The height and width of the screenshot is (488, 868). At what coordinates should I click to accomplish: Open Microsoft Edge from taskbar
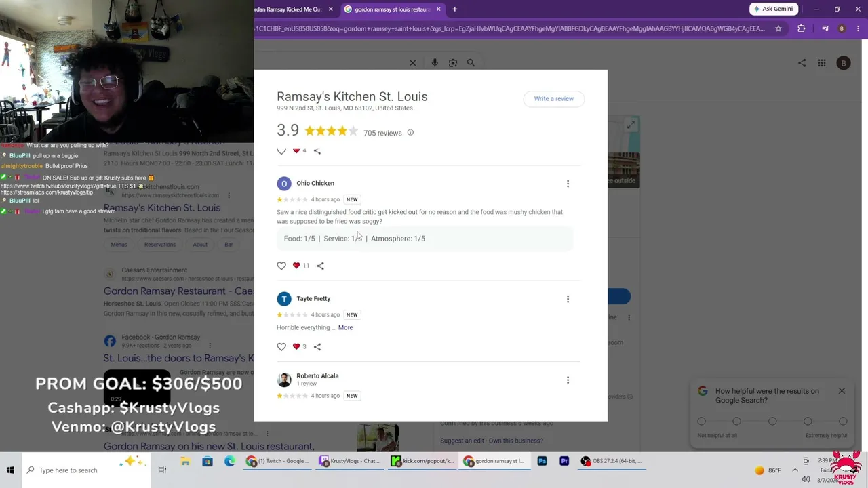point(230,462)
